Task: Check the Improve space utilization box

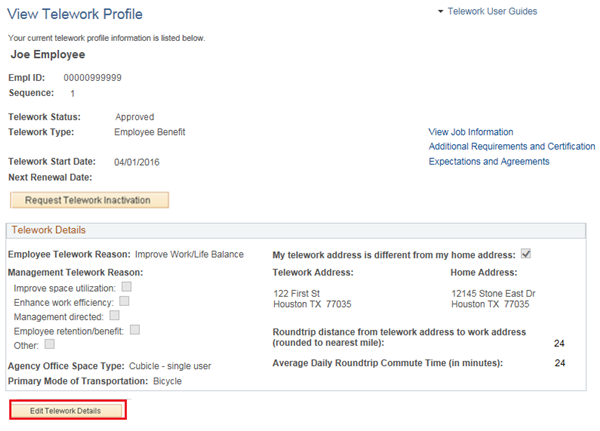Action: point(127,287)
